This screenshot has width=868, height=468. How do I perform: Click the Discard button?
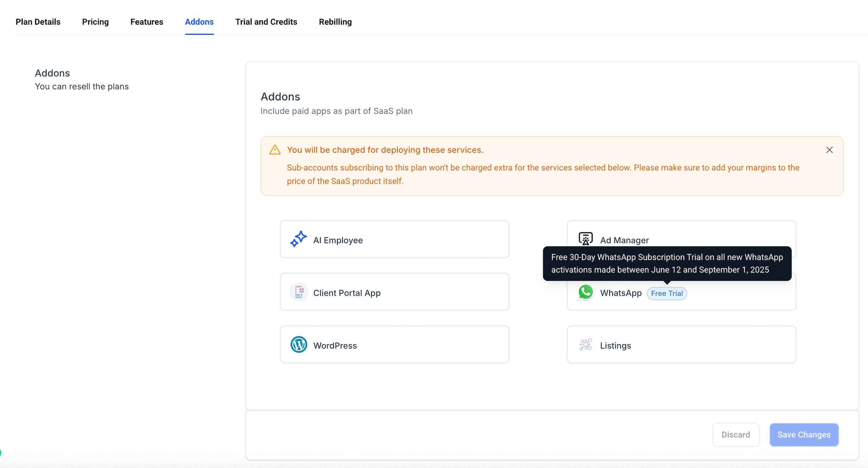[x=736, y=435]
